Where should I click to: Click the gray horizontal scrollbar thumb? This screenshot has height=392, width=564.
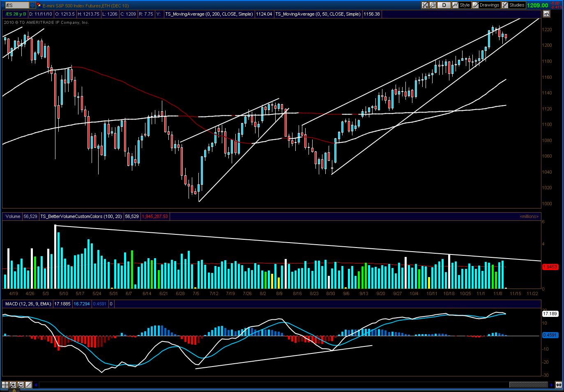coord(529,385)
